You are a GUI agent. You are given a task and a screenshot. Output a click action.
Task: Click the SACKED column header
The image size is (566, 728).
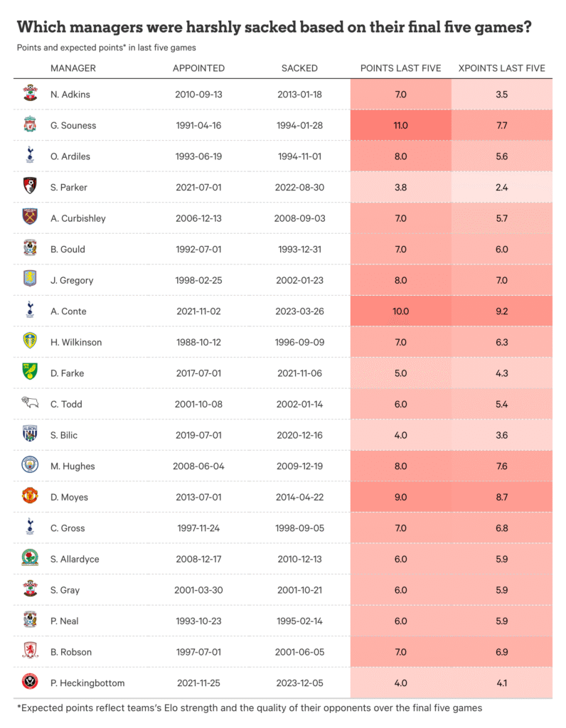pyautogui.click(x=299, y=68)
